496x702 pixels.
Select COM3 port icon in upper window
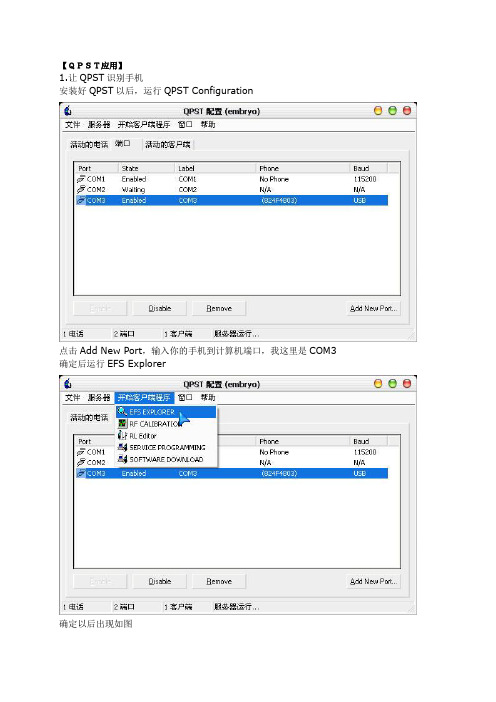[81, 200]
